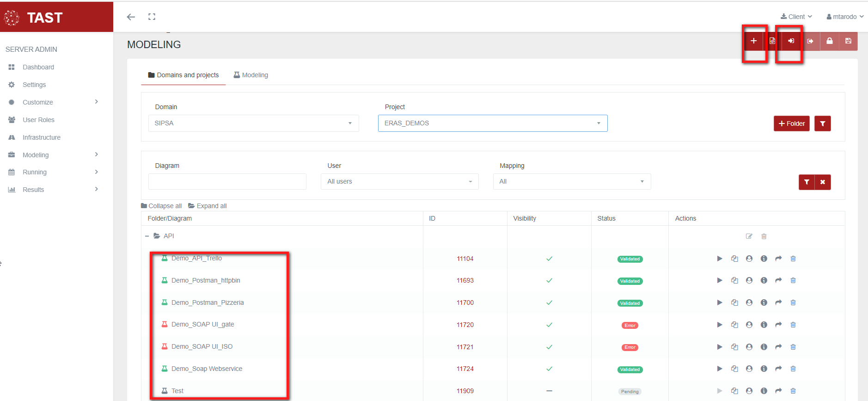Collapse the API folder tree node
The height and width of the screenshot is (401, 868).
pyautogui.click(x=147, y=236)
